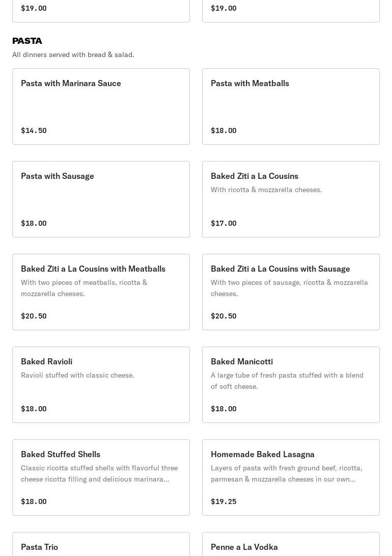Screen dimensions: 392x556
Task: Click the Baked Manicotti description text
Action: click(287, 381)
